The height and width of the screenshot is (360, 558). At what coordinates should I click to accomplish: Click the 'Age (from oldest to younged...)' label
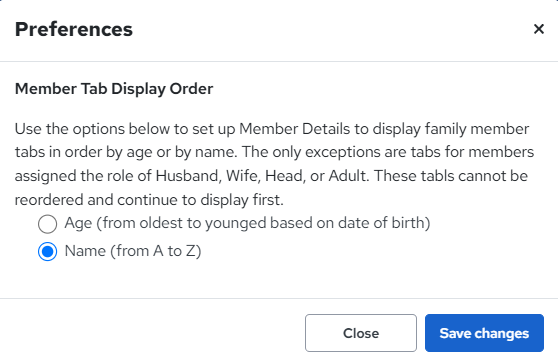click(x=247, y=223)
